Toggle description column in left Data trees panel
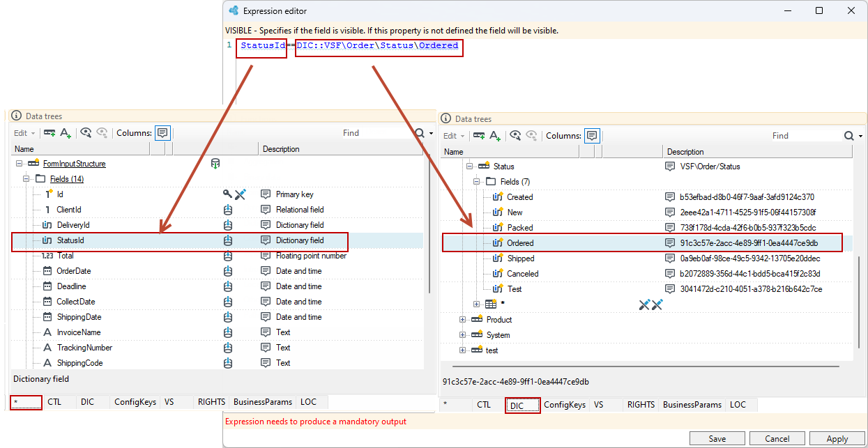 pos(162,132)
